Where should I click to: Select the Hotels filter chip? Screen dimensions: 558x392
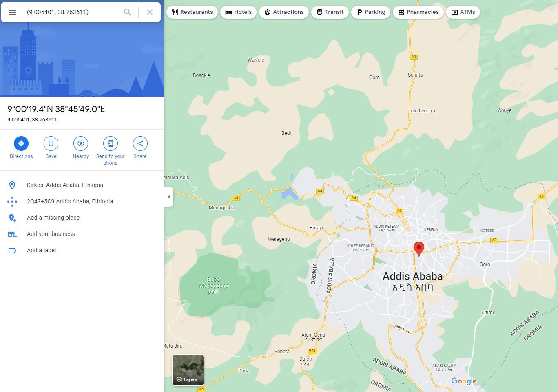238,12
